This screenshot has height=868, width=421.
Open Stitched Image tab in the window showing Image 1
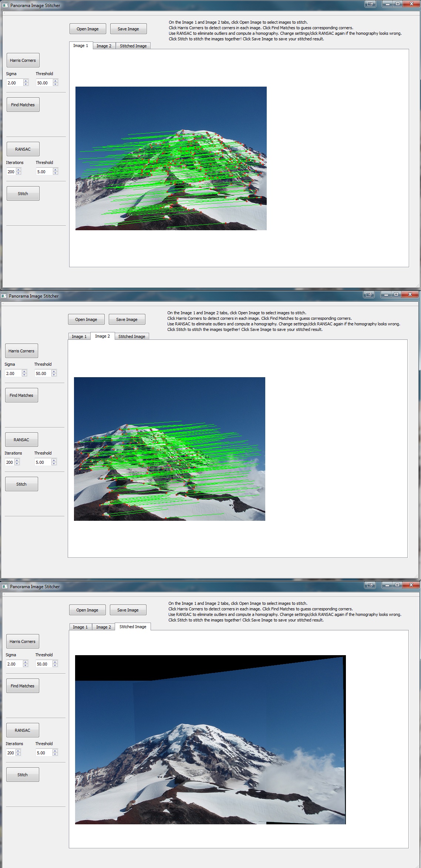pos(133,46)
